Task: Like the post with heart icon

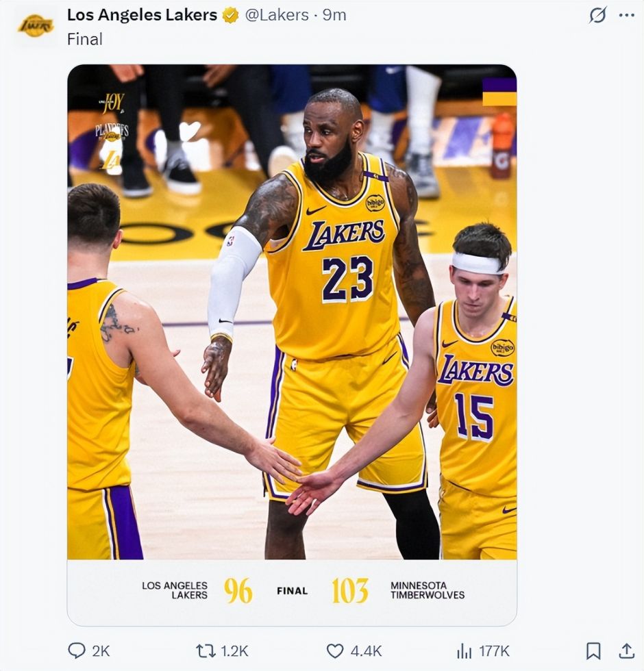Action: pyautogui.click(x=335, y=651)
